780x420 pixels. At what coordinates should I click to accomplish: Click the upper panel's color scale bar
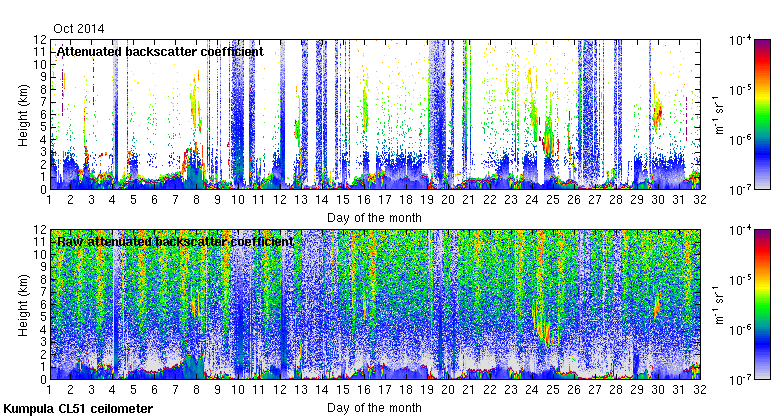click(x=763, y=114)
